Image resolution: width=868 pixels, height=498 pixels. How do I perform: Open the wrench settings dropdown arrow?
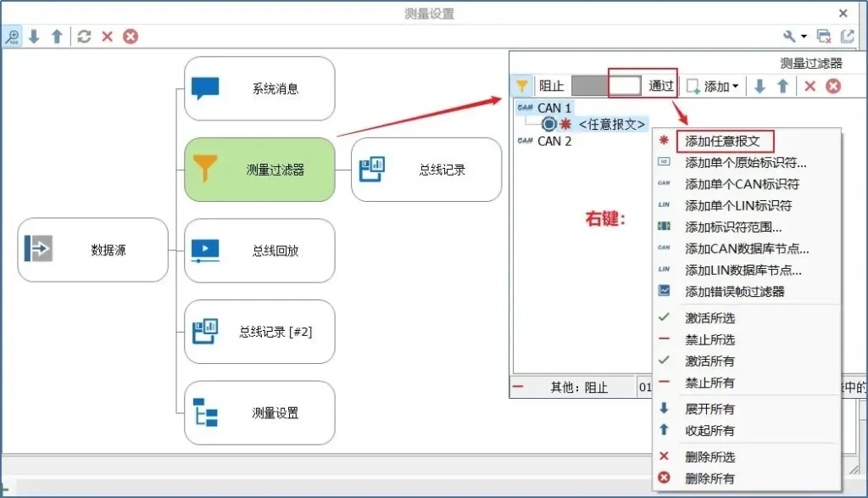coord(804,36)
